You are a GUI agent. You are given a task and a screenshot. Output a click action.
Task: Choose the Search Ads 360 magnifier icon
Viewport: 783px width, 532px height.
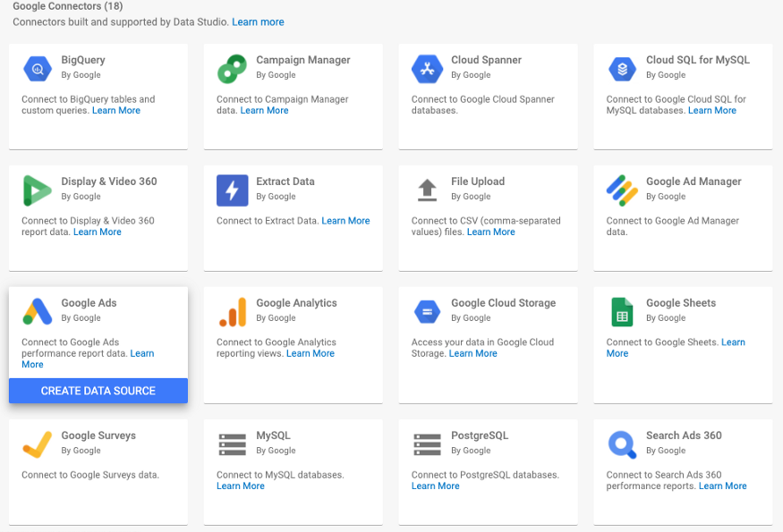click(622, 443)
